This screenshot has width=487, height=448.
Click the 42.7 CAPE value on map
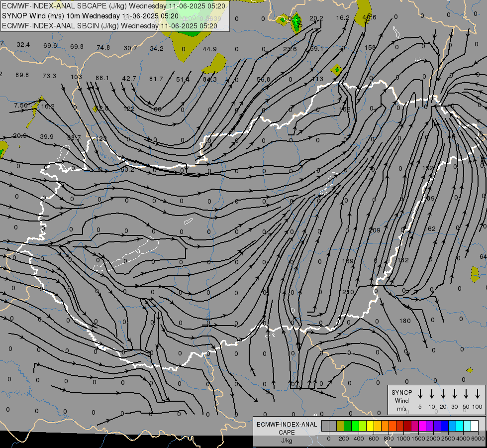pos(129,78)
